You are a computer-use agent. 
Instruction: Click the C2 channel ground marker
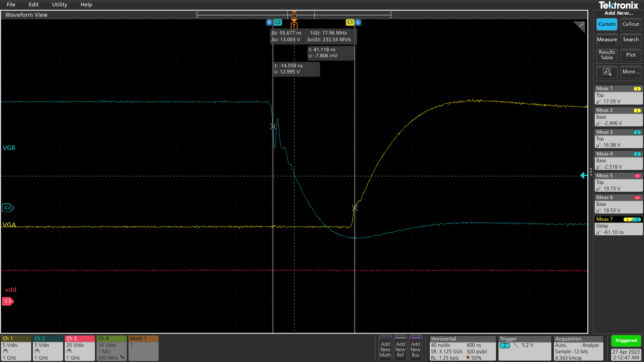point(8,208)
